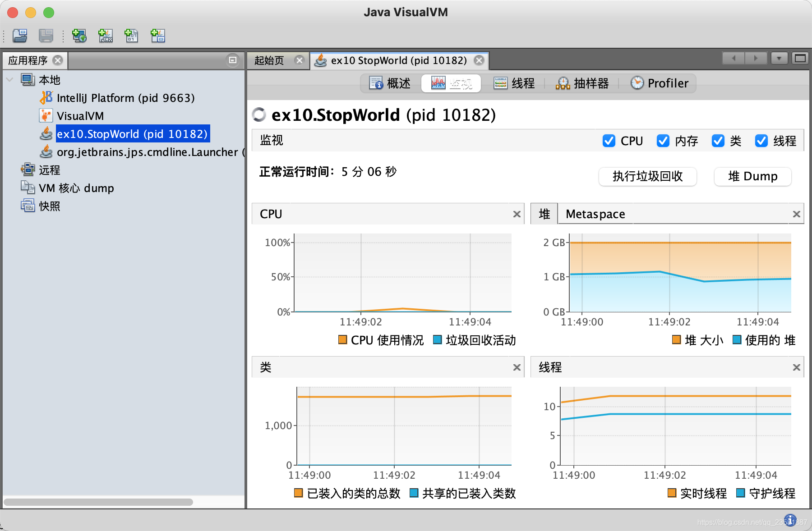This screenshot has height=531, width=812.
Task: Click the 已装入的类的总数 legend swatch
Action: click(299, 493)
